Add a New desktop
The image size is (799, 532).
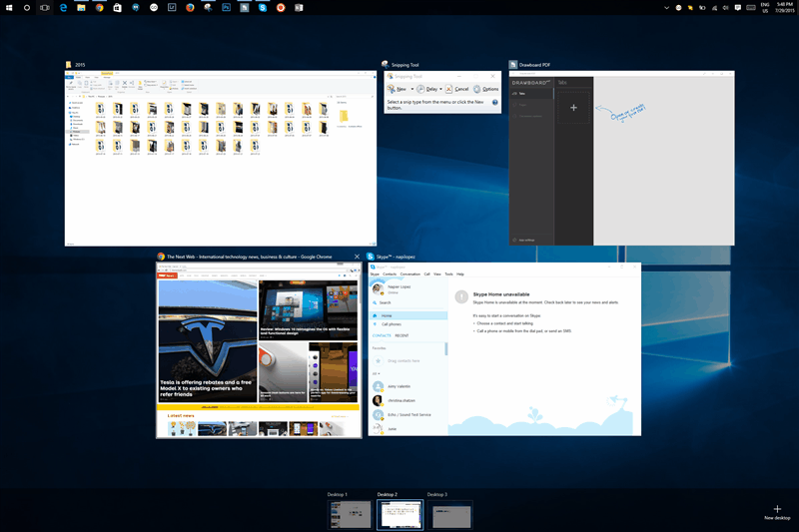[777, 512]
